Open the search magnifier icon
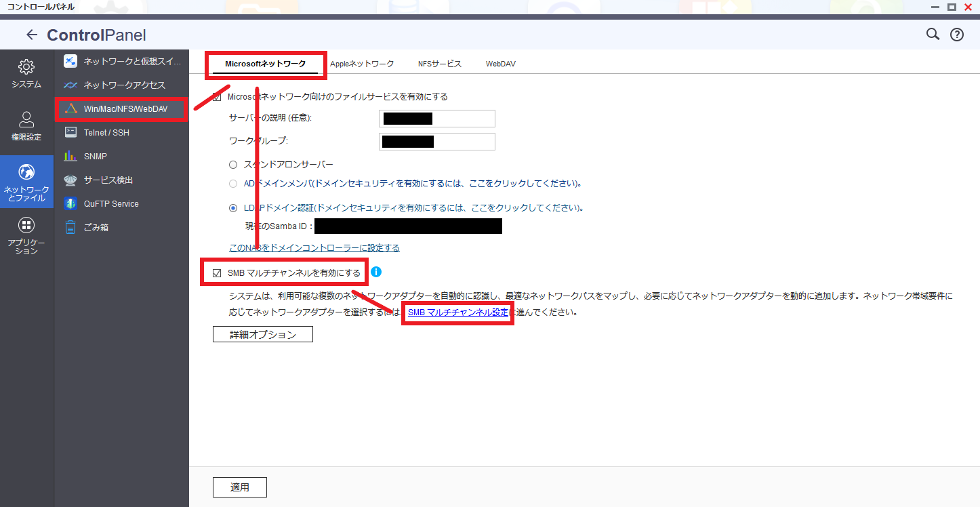Screen dimensions: 980x507 (x=933, y=35)
